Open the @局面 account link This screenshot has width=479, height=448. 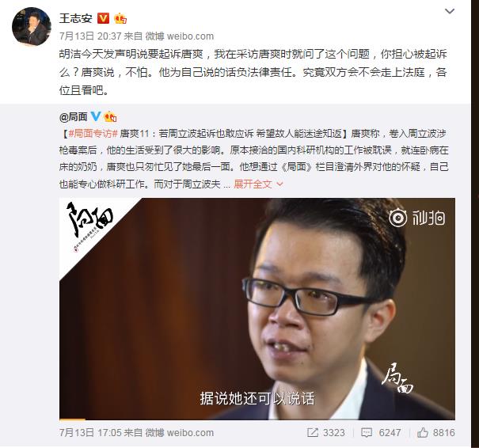[x=74, y=116]
